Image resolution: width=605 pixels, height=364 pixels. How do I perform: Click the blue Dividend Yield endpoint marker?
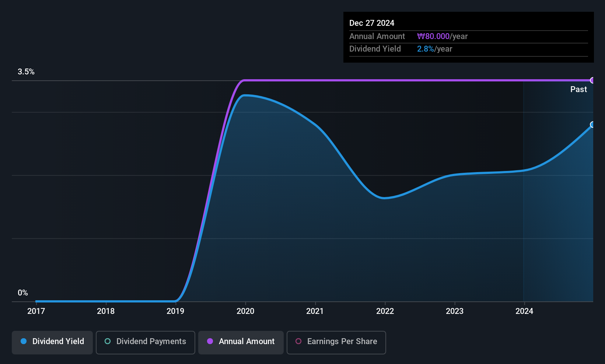pyautogui.click(x=592, y=125)
